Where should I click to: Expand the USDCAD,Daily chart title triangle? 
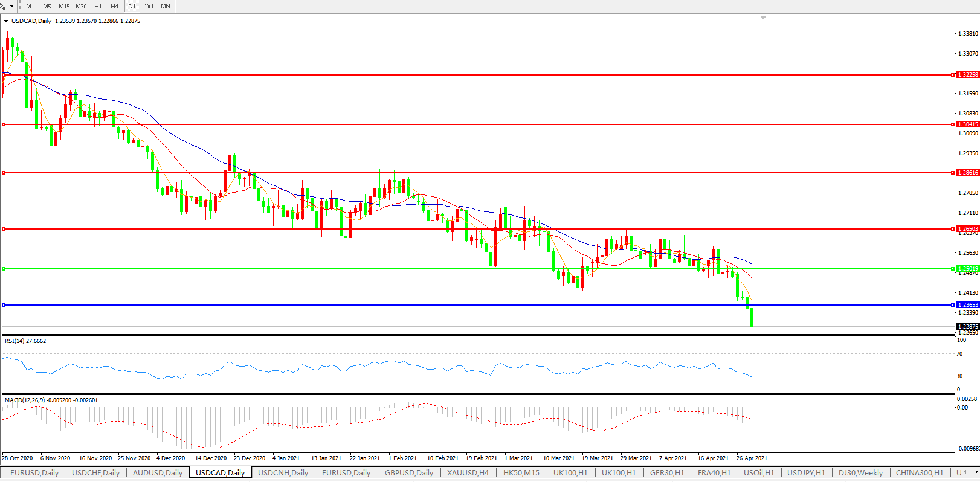(6, 21)
